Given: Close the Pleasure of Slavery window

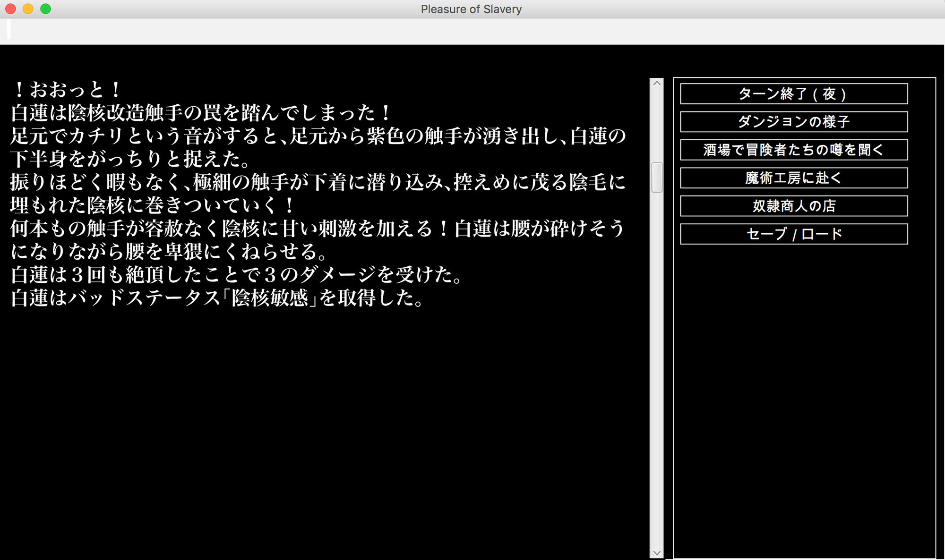Looking at the screenshot, I should (x=10, y=9).
